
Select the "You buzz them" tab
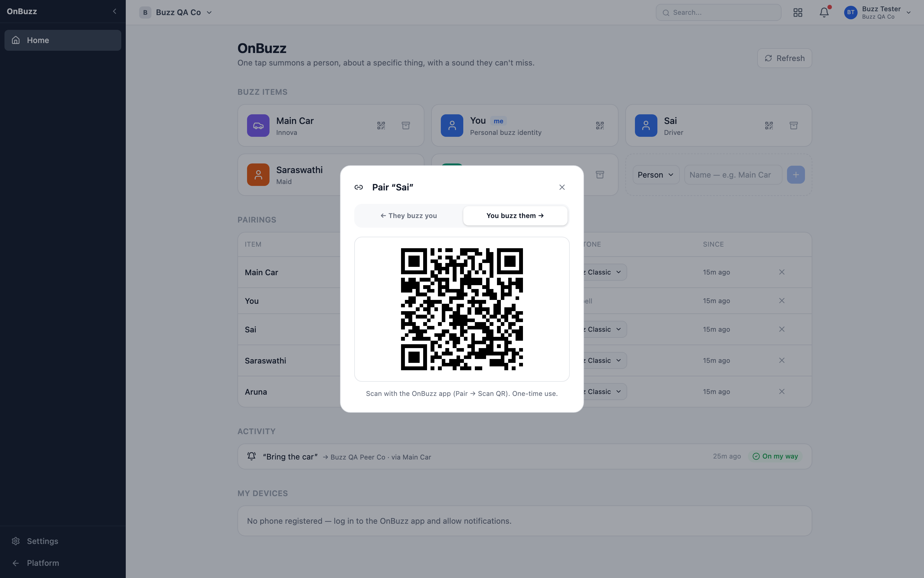coord(515,215)
